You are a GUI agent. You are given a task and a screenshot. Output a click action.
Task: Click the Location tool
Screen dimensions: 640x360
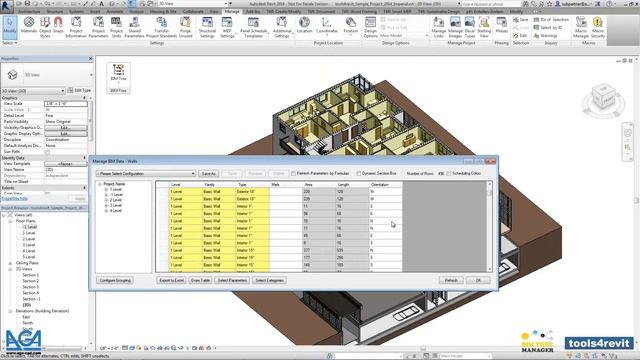tap(304, 25)
